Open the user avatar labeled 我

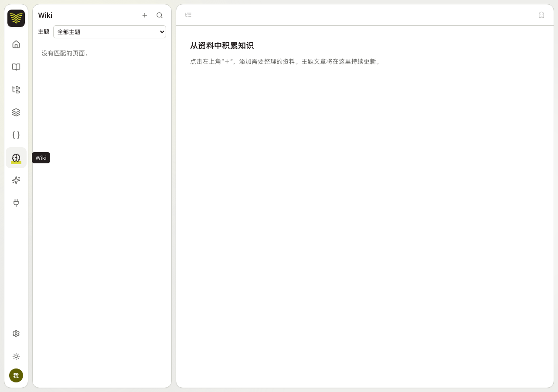click(16, 375)
